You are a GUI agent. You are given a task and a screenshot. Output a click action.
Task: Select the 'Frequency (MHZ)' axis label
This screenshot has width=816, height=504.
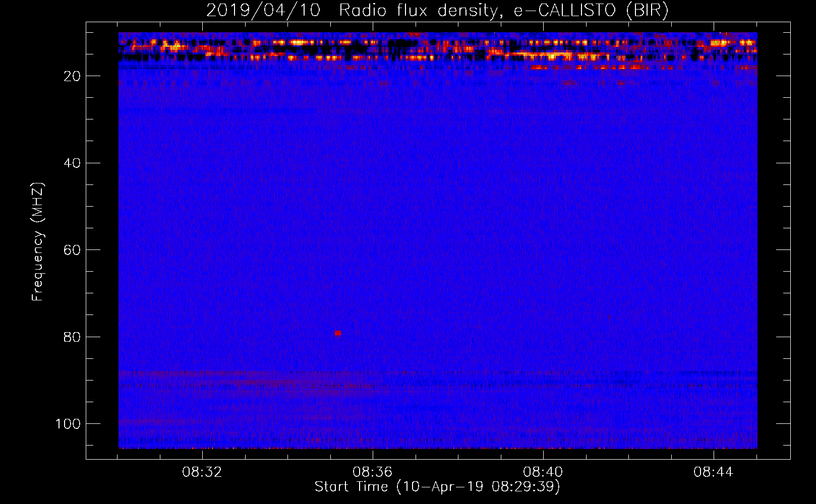[x=38, y=242]
